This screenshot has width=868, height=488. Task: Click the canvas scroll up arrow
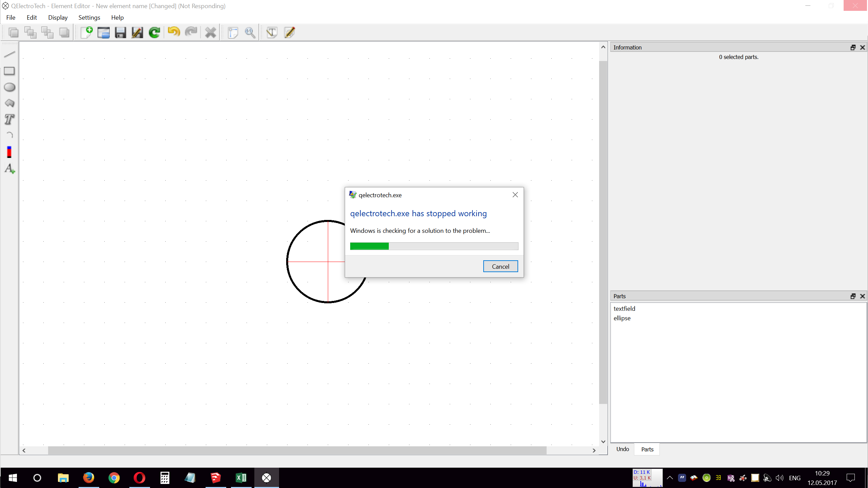[x=603, y=47]
